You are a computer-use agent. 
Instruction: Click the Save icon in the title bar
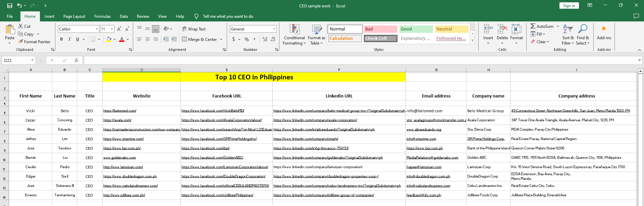(9, 6)
